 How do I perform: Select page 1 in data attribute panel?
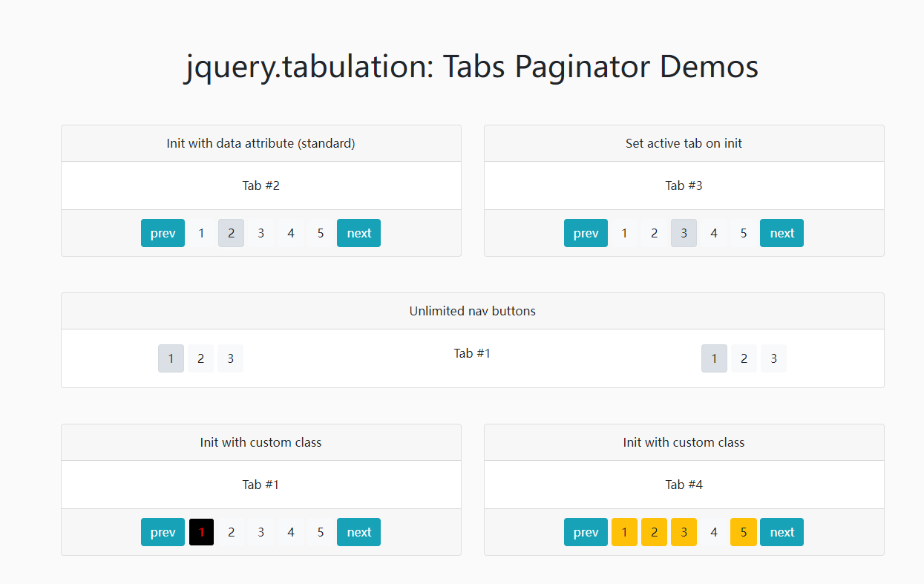click(x=201, y=233)
